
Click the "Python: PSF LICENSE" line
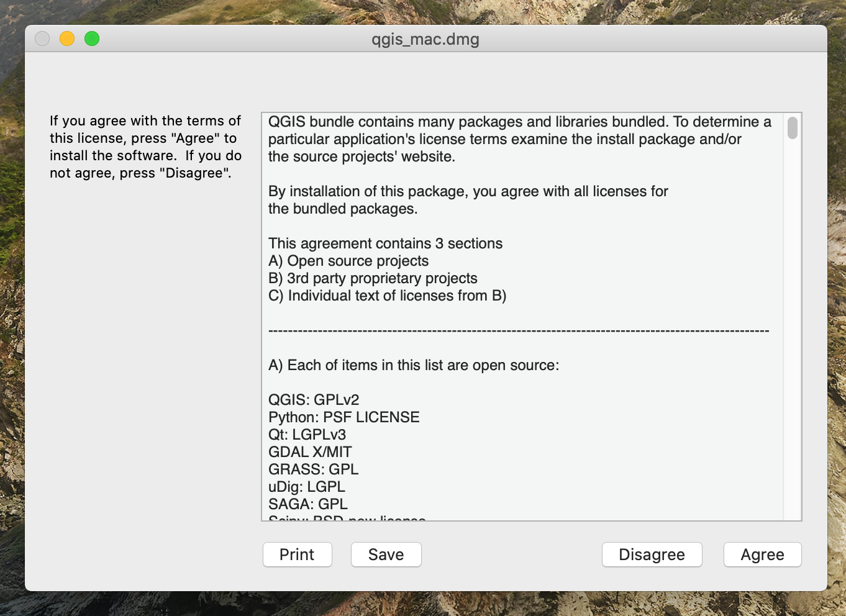(343, 417)
